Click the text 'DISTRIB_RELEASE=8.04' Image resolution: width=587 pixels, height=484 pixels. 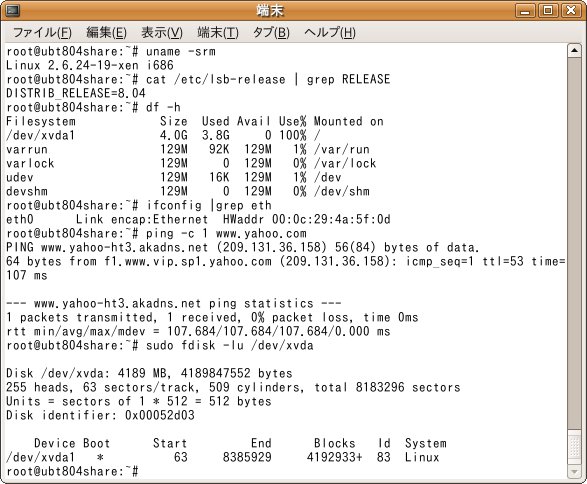[76, 93]
